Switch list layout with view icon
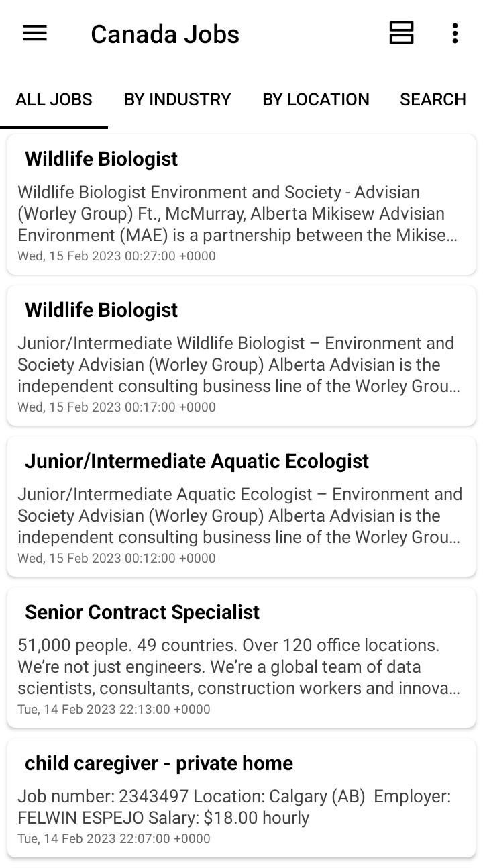 pyautogui.click(x=401, y=33)
